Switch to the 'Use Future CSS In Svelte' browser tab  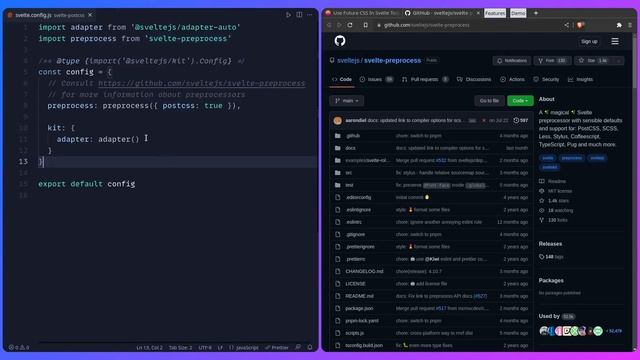[362, 13]
